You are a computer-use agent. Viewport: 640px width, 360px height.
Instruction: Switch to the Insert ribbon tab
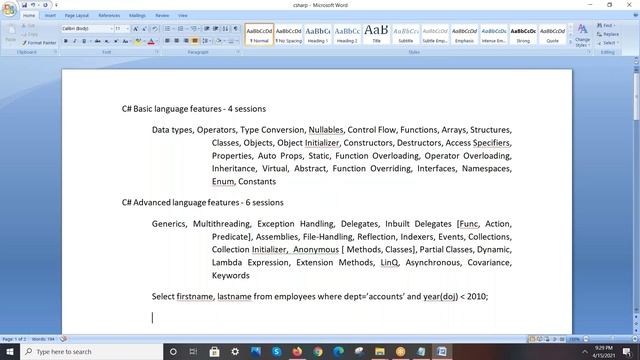pyautogui.click(x=50, y=16)
